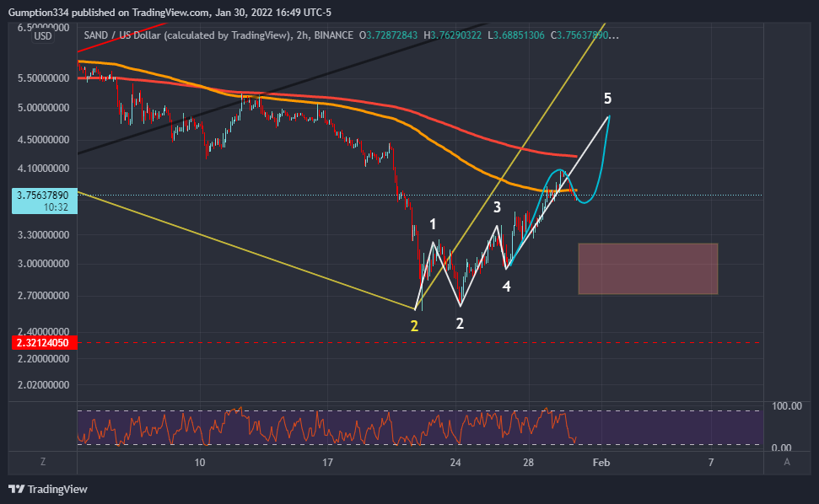The height and width of the screenshot is (504, 819).
Task: Click the 4.10000000 price axis label
Action: click(43, 168)
